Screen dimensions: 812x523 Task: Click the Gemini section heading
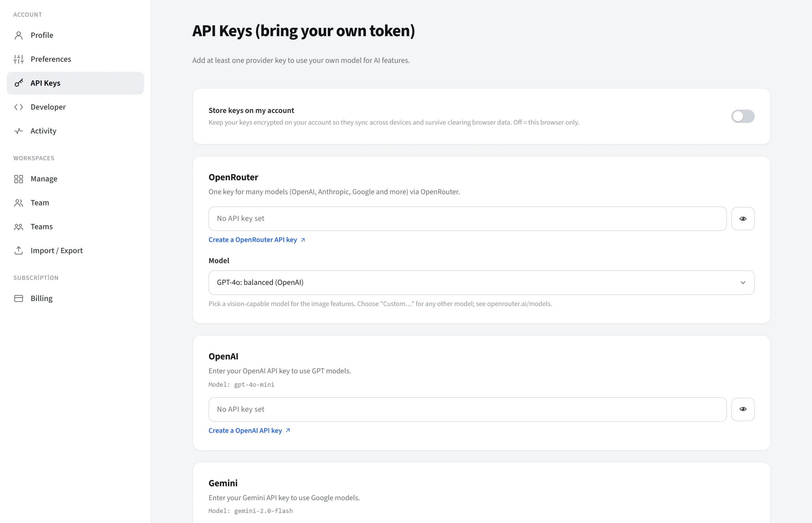pos(223,483)
